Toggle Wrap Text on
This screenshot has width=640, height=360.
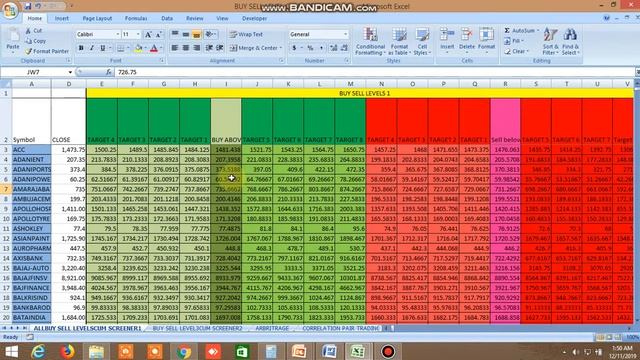(x=246, y=35)
